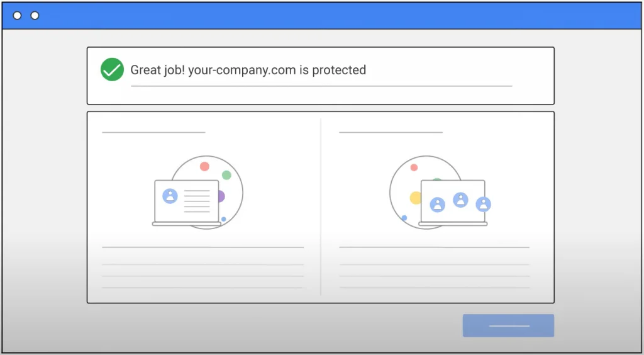Image resolution: width=644 pixels, height=355 pixels.
Task: Click the second white window control dot
Action: (x=35, y=15)
